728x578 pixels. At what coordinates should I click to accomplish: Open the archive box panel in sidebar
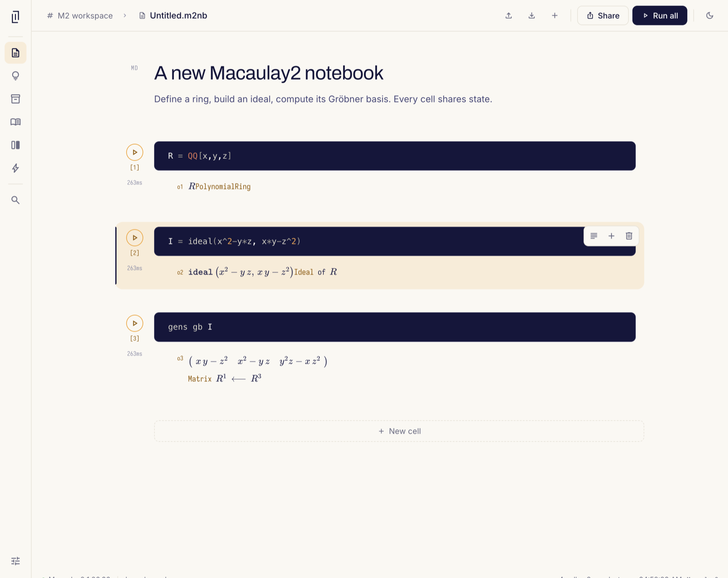pos(15,99)
